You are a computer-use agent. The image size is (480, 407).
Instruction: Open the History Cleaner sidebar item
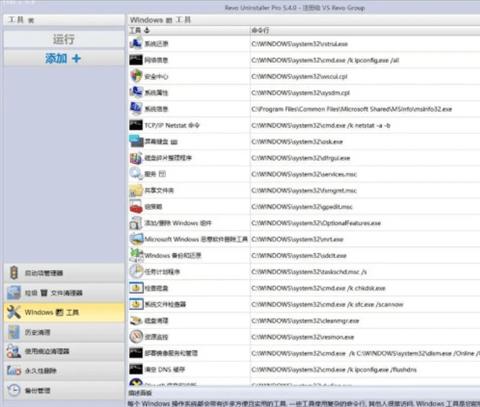coord(64,332)
